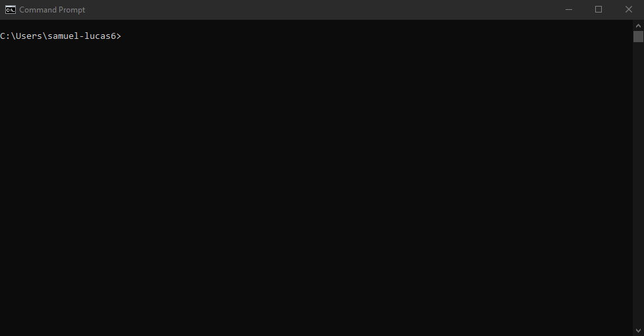
Task: Minimize the Command Prompt window
Action: point(568,9)
